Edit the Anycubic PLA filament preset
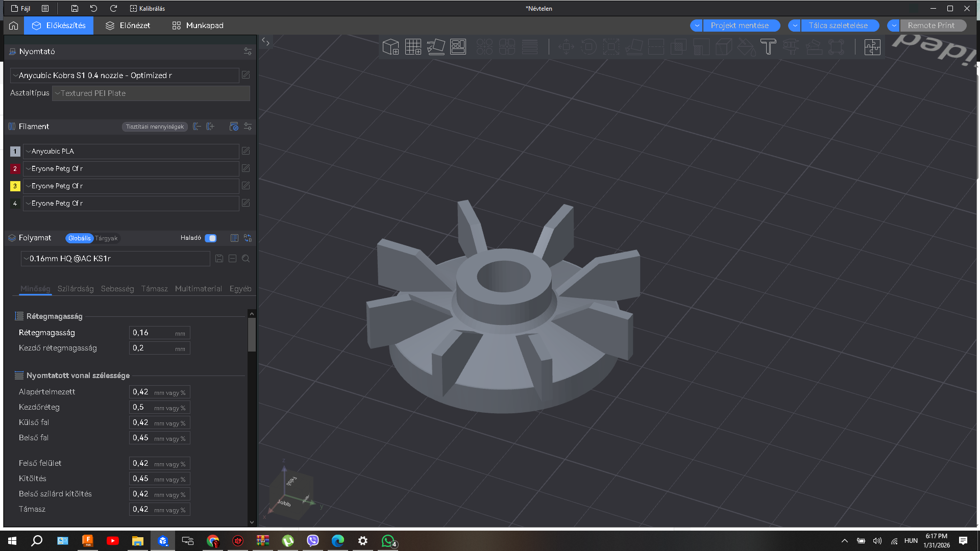The width and height of the screenshot is (980, 551). [246, 151]
